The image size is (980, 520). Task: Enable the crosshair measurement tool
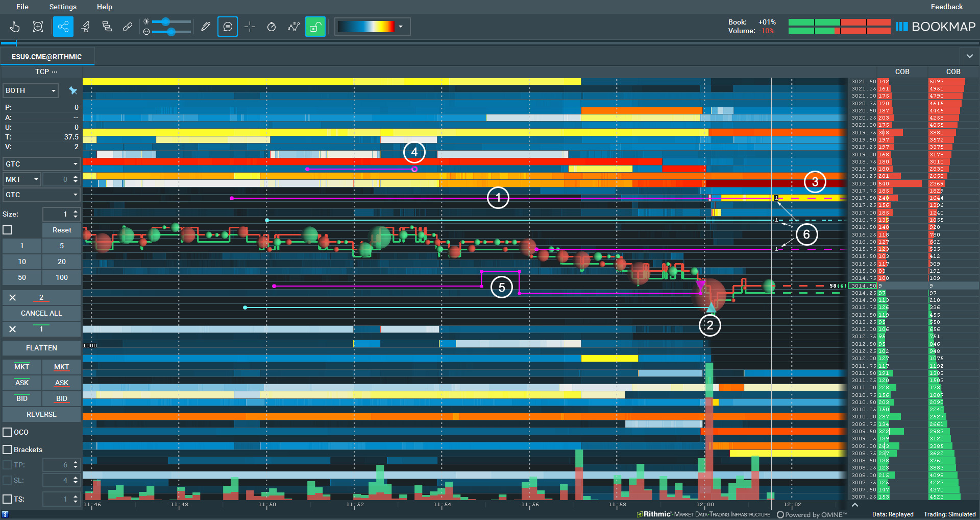[x=250, y=27]
